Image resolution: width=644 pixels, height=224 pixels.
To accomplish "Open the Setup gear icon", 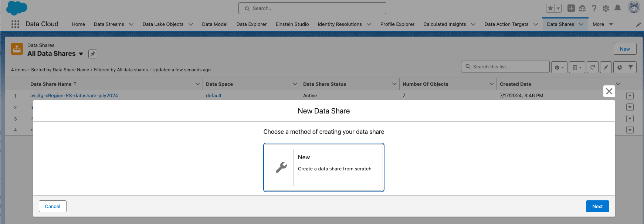I will point(606,8).
